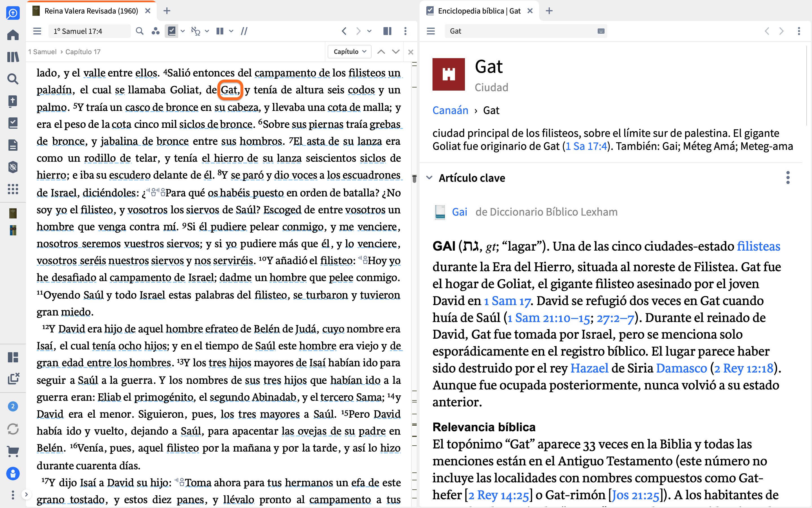Click the parallel resources icon in Bible toolbar
Screen dimensions: 812x508
(x=155, y=31)
